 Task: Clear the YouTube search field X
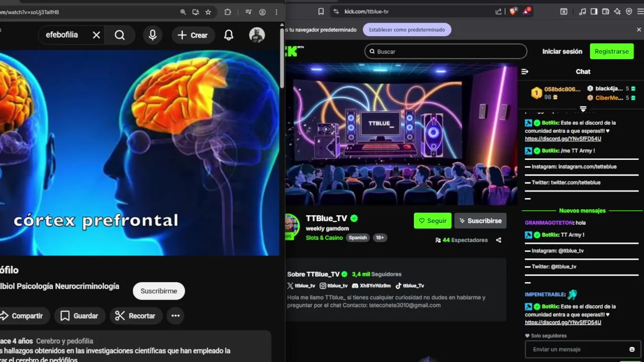pos(97,35)
